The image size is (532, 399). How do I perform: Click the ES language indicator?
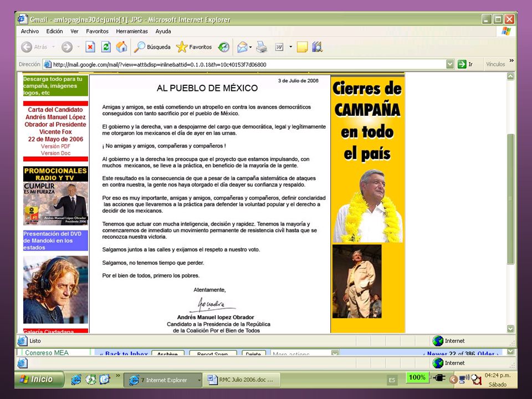click(392, 380)
